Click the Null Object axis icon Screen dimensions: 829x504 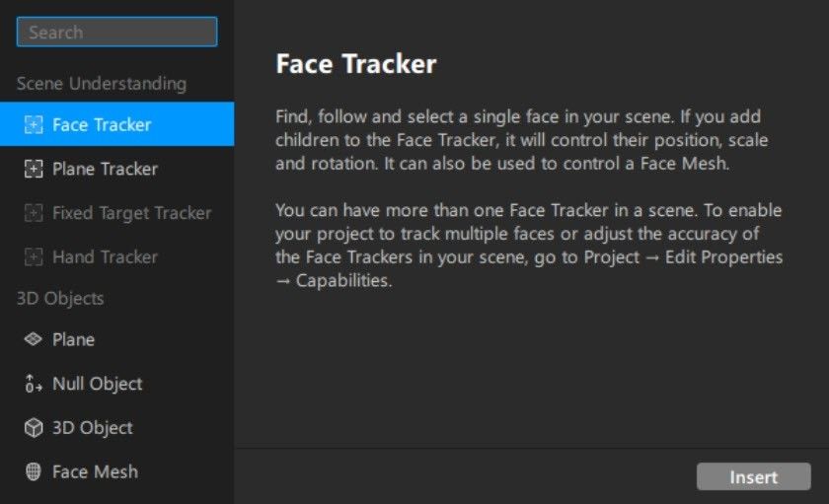[x=34, y=384]
